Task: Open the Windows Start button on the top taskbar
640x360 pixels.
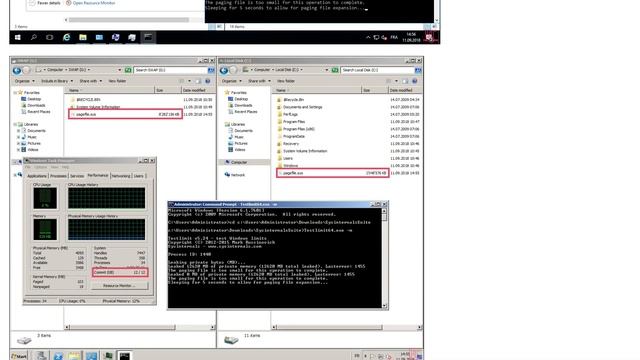Action: pyautogui.click(x=18, y=37)
